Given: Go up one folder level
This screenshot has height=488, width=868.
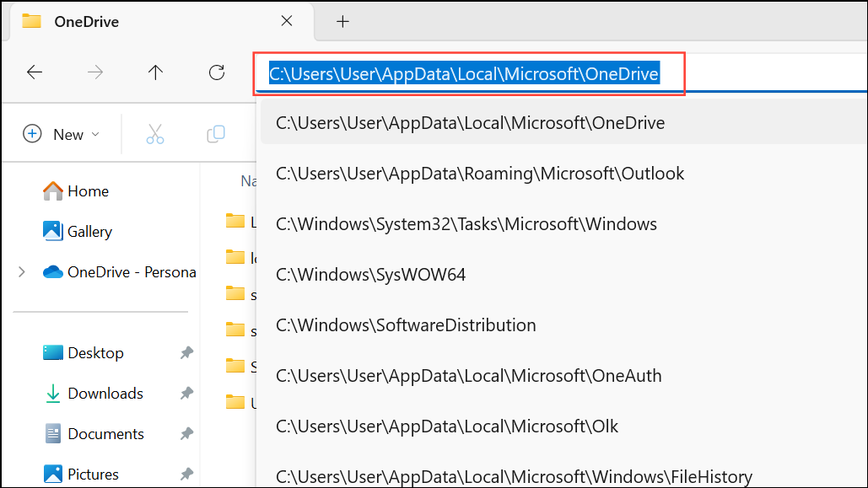Looking at the screenshot, I should pos(155,72).
